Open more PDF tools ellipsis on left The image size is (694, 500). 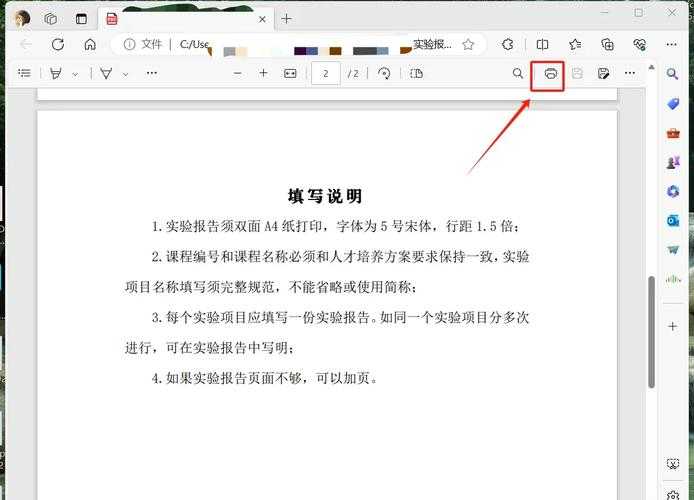(152, 73)
